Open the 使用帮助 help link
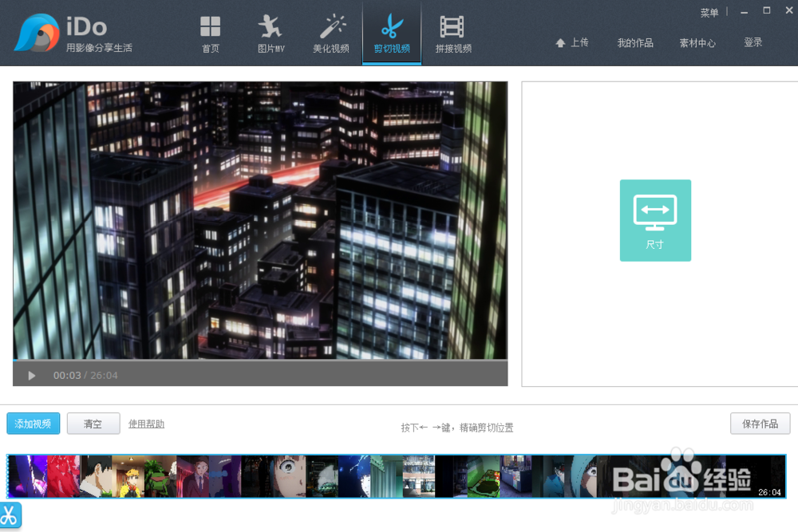 146,424
